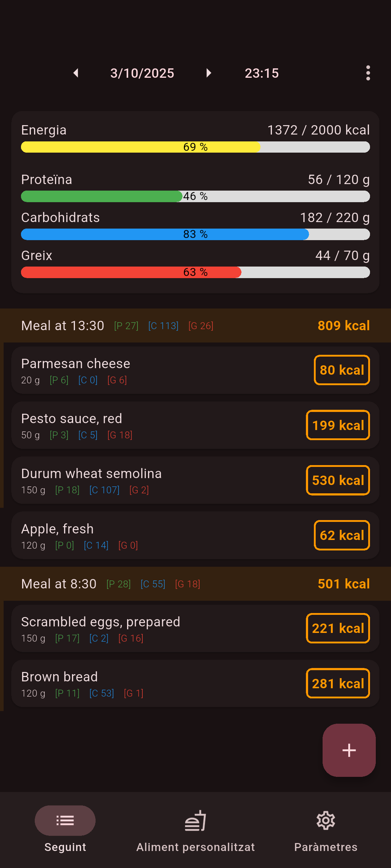Open the date picker 3/10/2025

coord(142,73)
